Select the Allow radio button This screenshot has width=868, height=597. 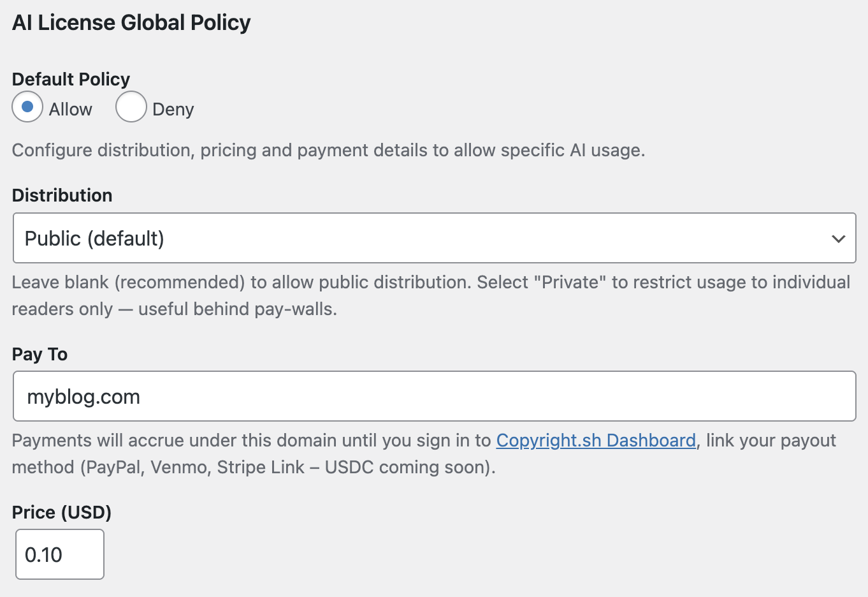coord(27,107)
